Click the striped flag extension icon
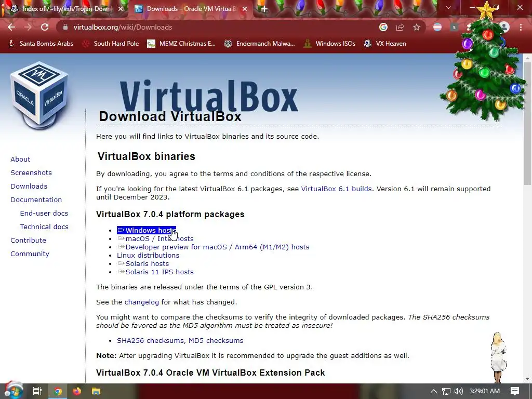The width and height of the screenshot is (532, 399). 437,27
